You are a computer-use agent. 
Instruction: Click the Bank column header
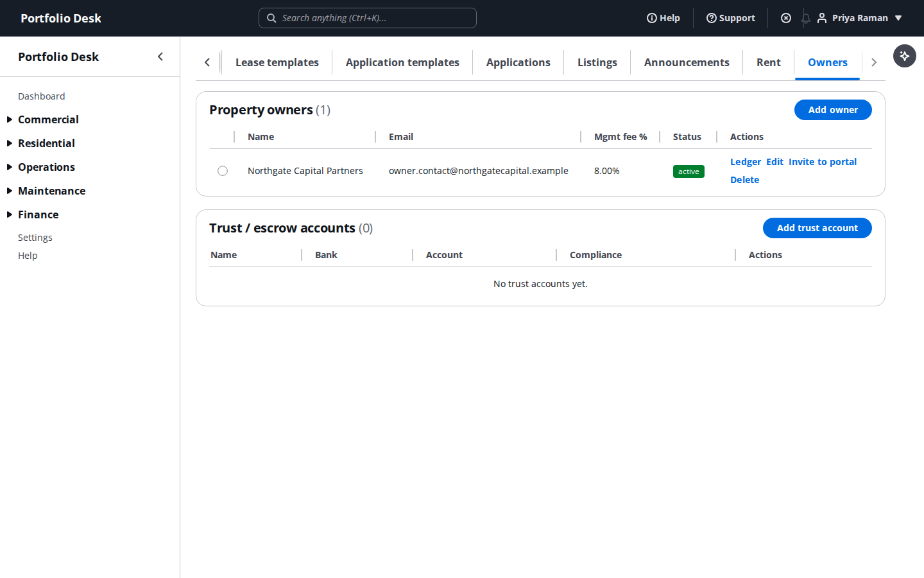click(x=326, y=255)
